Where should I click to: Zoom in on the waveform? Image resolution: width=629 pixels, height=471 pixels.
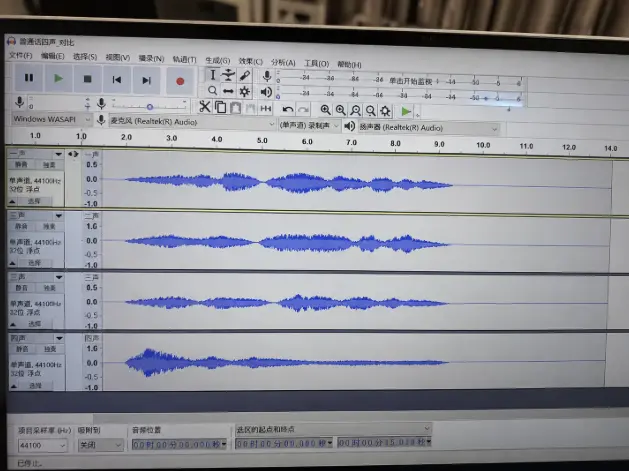click(x=325, y=110)
